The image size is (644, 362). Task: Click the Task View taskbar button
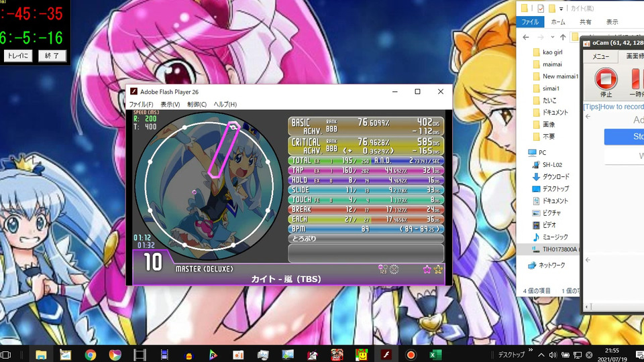[6, 355]
